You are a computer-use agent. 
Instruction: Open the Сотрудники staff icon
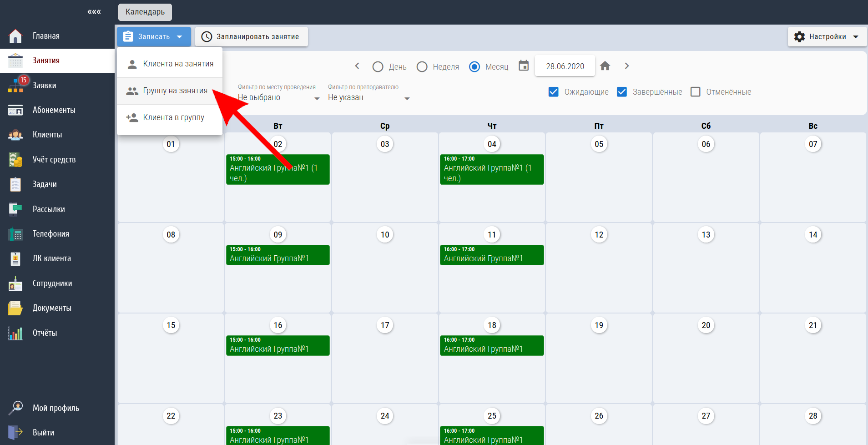tap(15, 283)
